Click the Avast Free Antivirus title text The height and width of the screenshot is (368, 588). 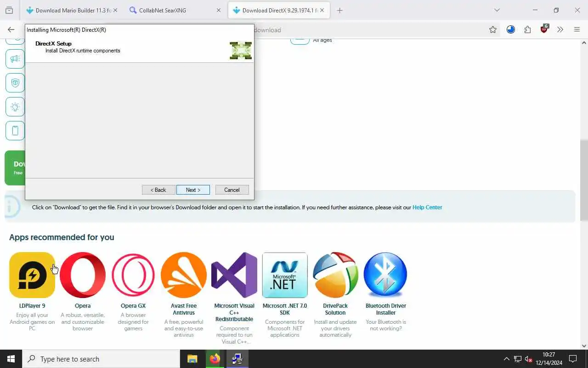tap(184, 309)
